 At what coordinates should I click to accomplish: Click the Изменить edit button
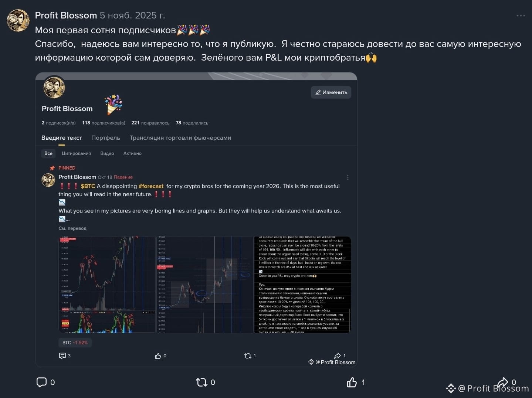point(331,92)
